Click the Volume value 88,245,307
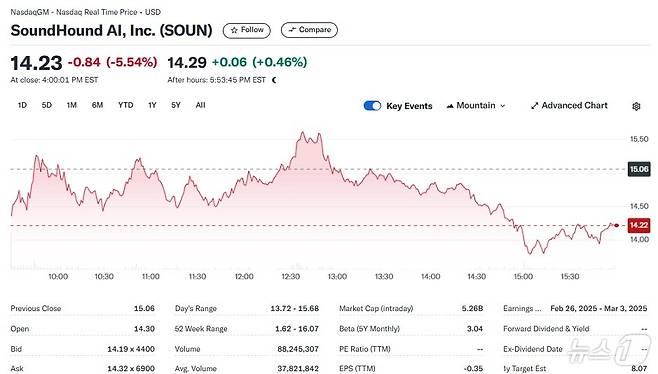Image resolution: width=658 pixels, height=374 pixels. (298, 349)
